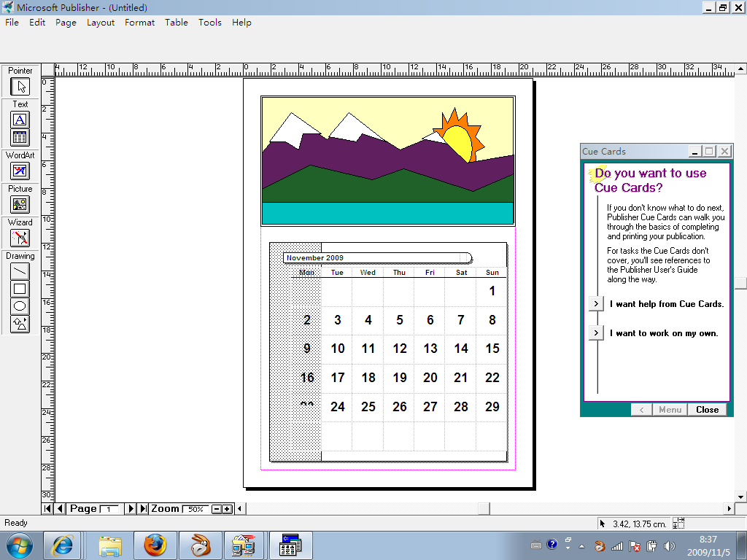Open the Format menu

pyautogui.click(x=139, y=23)
